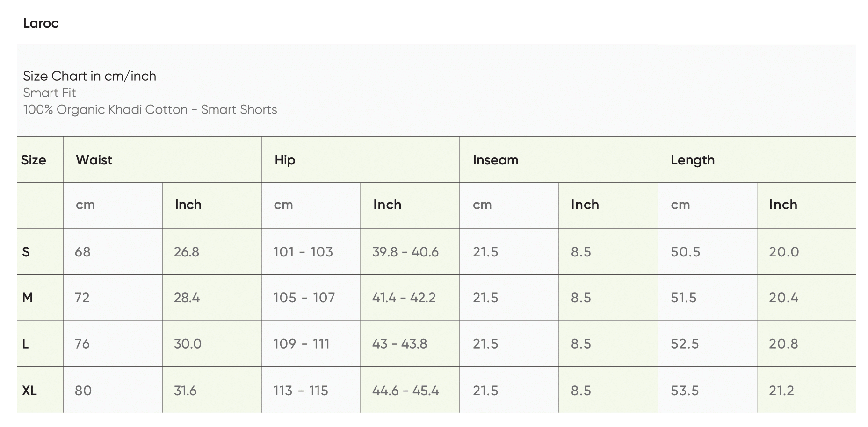The width and height of the screenshot is (868, 427).
Task: Click the Laroc brand title
Action: pos(41,23)
